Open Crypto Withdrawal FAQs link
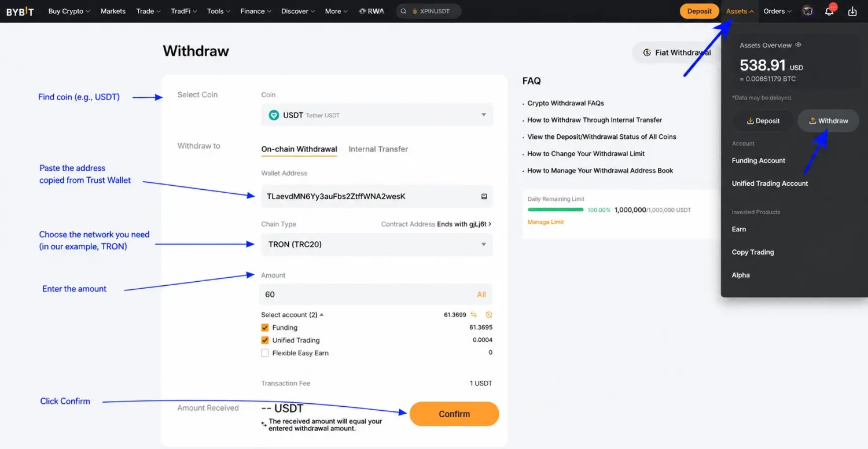868x449 pixels. (x=565, y=104)
